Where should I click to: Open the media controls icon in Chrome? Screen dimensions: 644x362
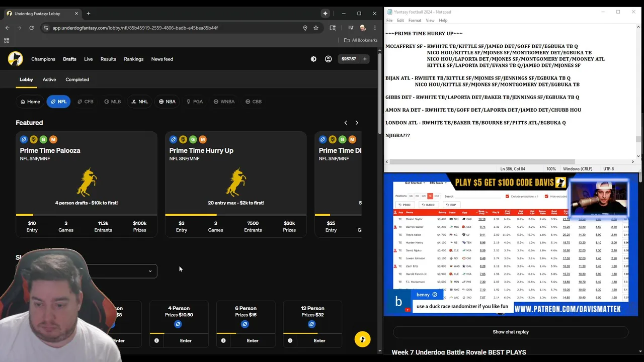click(351, 28)
